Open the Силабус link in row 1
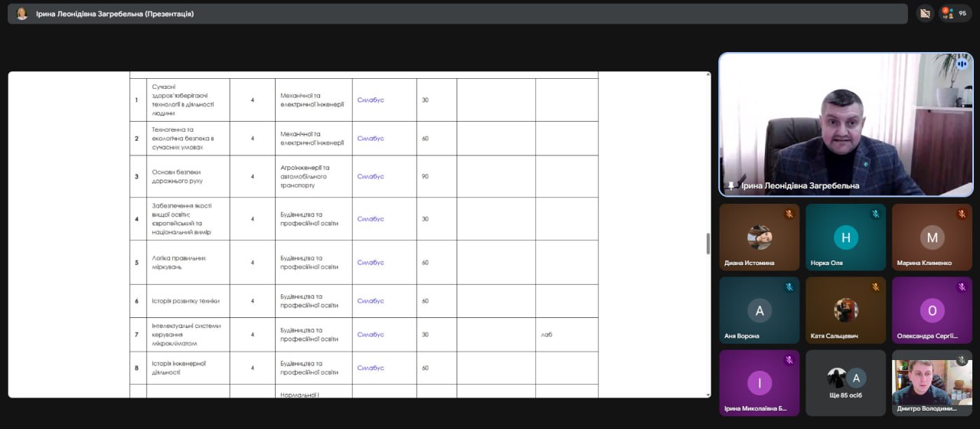 pyautogui.click(x=371, y=100)
